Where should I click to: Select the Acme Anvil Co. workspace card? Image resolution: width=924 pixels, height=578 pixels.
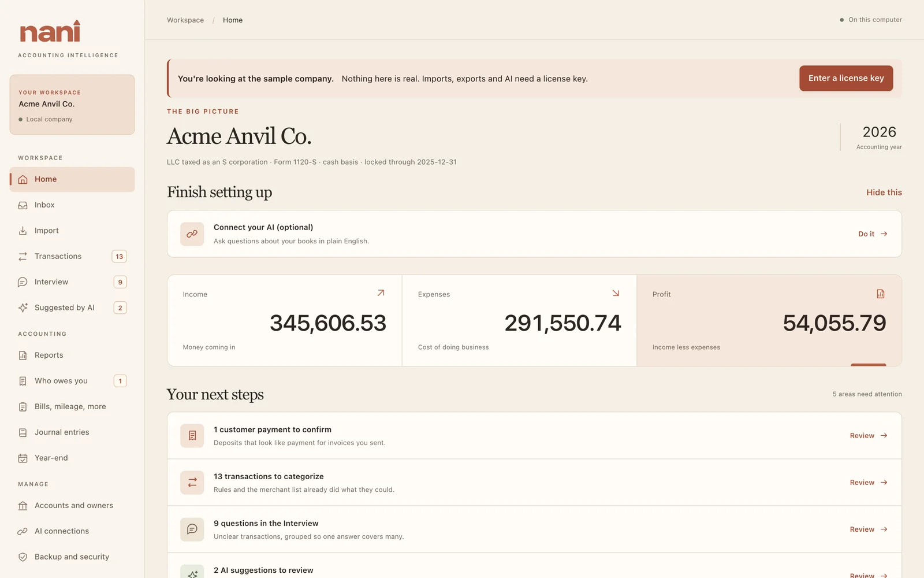point(72,105)
